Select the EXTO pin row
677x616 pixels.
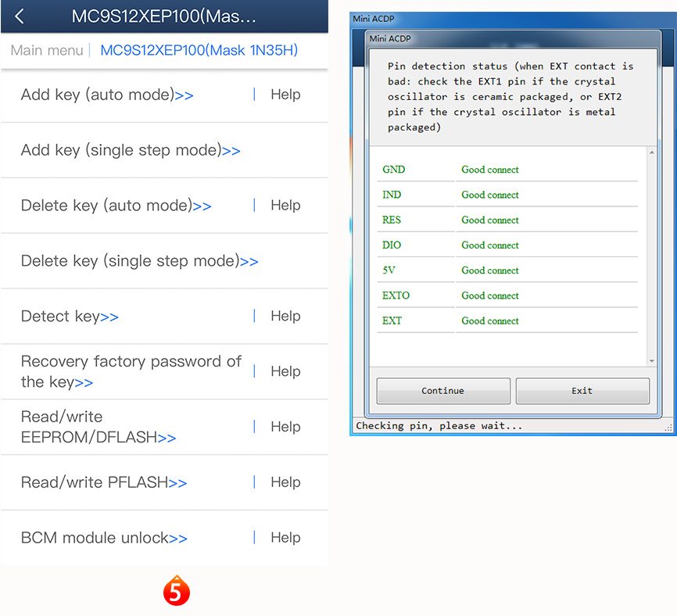tap(508, 295)
